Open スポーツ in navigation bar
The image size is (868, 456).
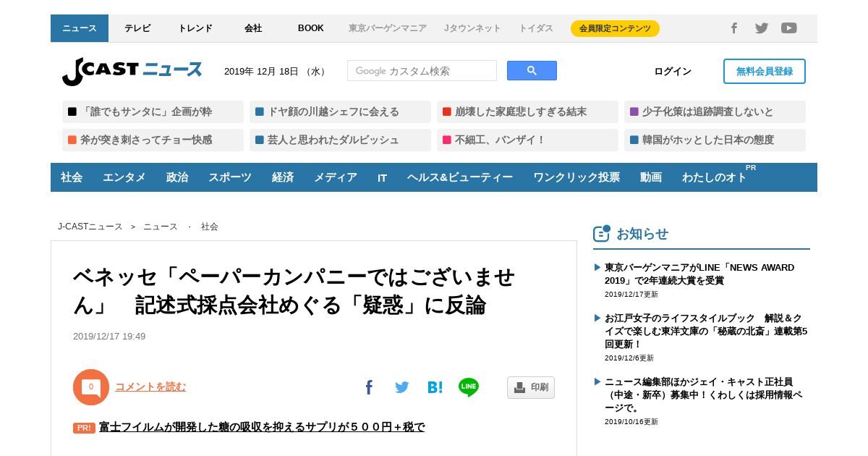[230, 177]
